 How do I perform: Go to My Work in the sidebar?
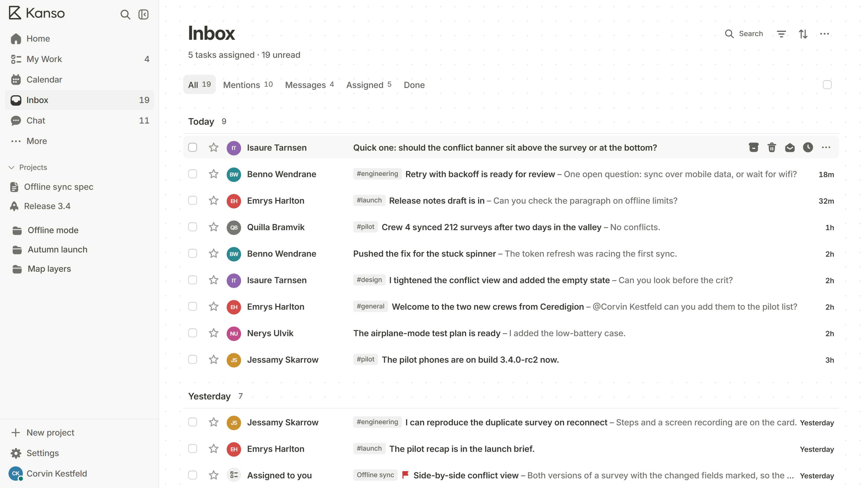click(80, 59)
